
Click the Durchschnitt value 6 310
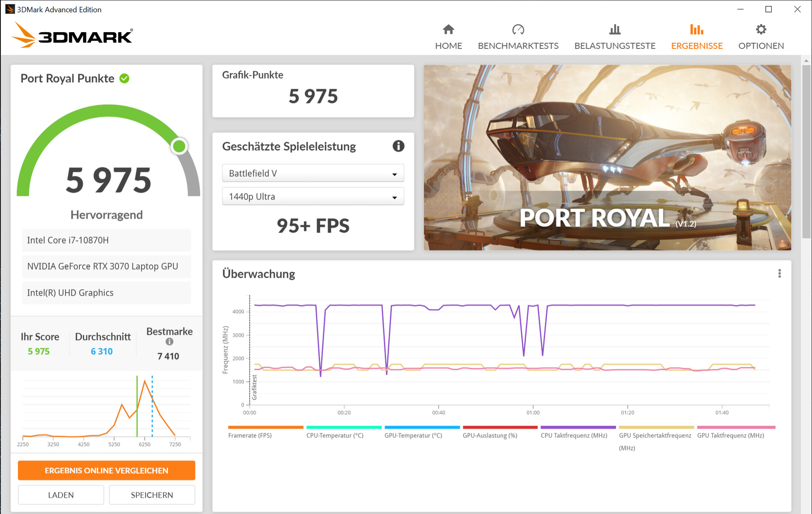point(102,351)
